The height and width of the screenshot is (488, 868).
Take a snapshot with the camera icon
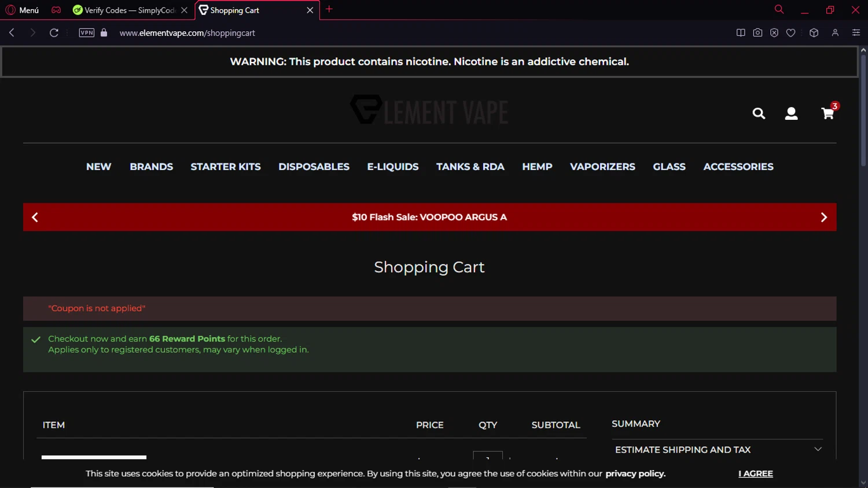tap(757, 33)
